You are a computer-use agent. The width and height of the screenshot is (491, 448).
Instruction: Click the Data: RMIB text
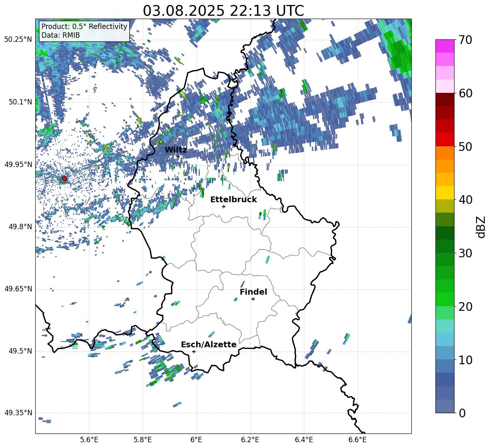[61, 35]
